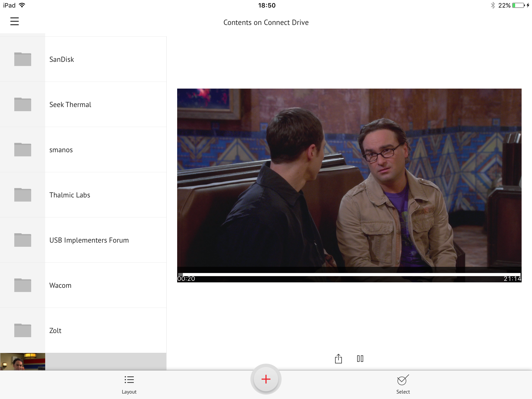This screenshot has height=399, width=532.
Task: Select the video thumbnail in the list
Action: point(23,362)
